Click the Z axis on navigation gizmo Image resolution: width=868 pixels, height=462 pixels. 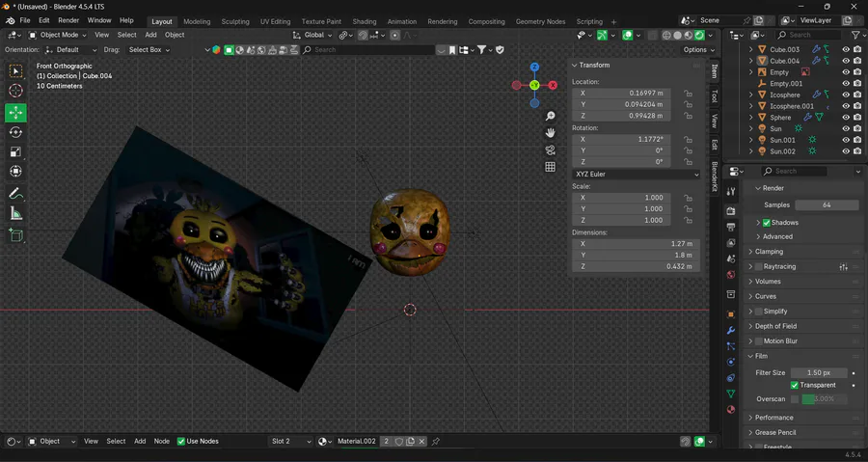pos(534,67)
